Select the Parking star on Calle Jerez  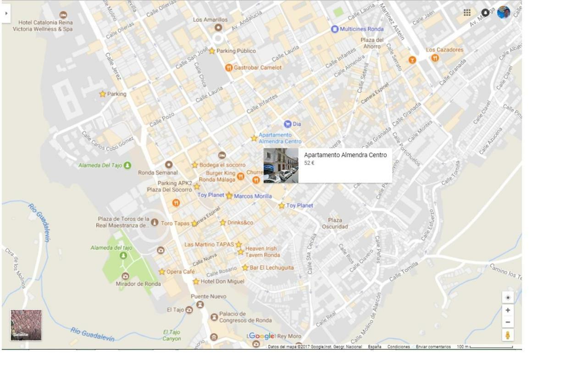[x=102, y=94]
